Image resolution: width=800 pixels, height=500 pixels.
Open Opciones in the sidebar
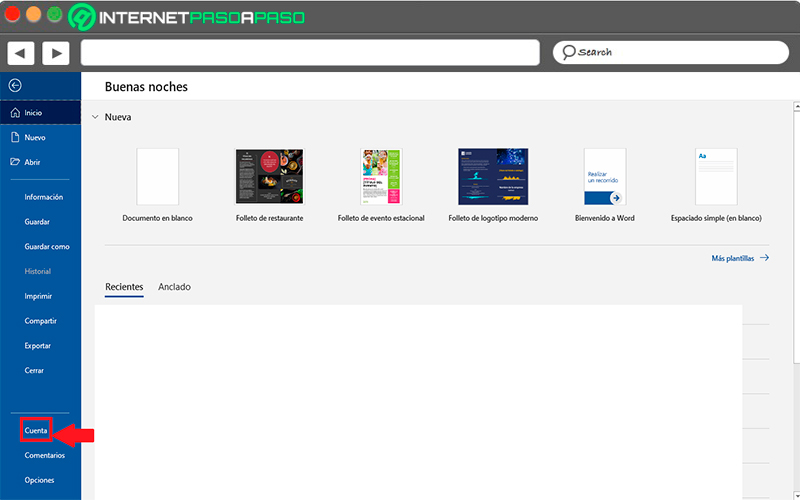[x=39, y=480]
